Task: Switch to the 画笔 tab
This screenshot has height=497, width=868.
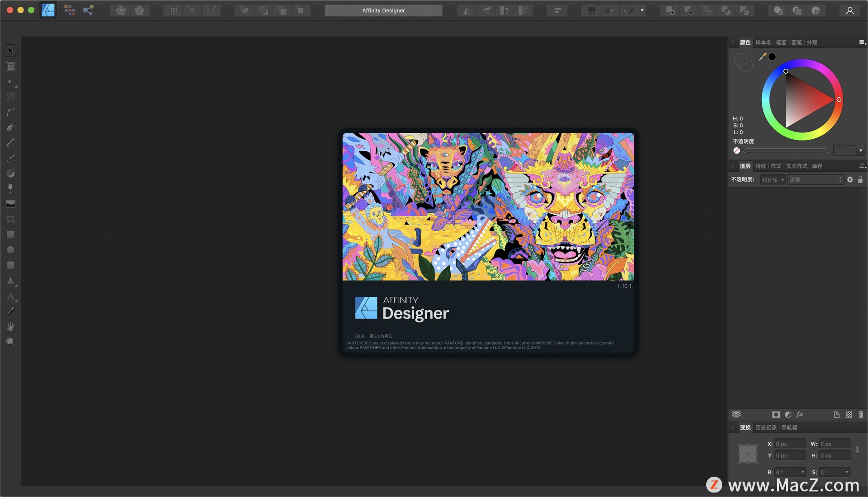Action: click(797, 42)
